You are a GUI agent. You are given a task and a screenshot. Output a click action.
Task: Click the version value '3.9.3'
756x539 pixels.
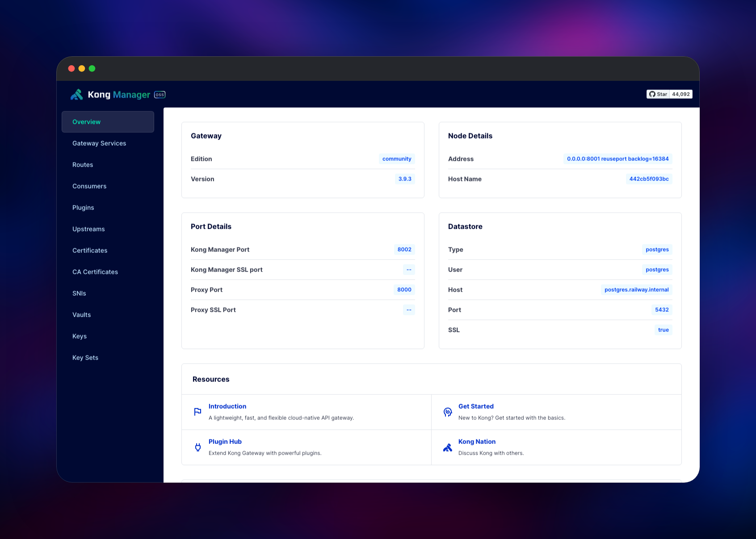click(x=405, y=179)
